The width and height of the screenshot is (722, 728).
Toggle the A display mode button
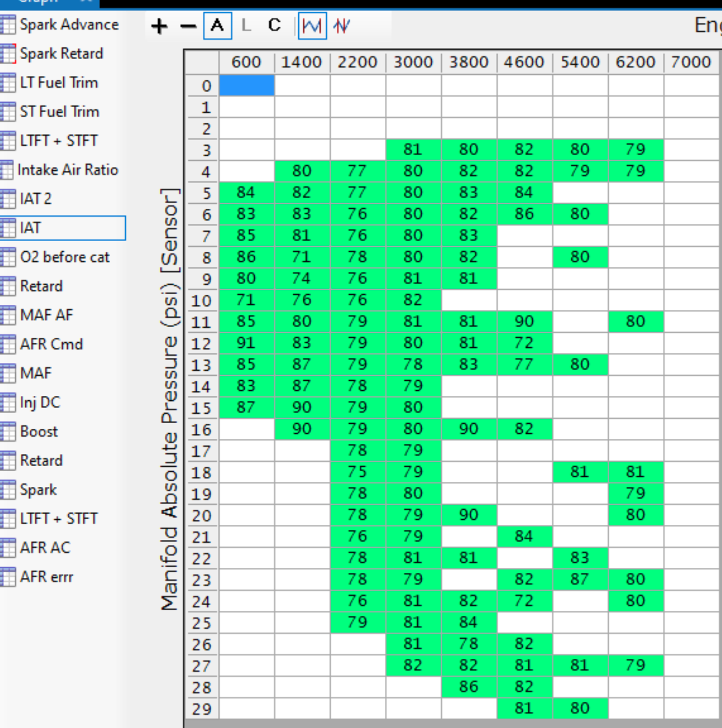217,25
